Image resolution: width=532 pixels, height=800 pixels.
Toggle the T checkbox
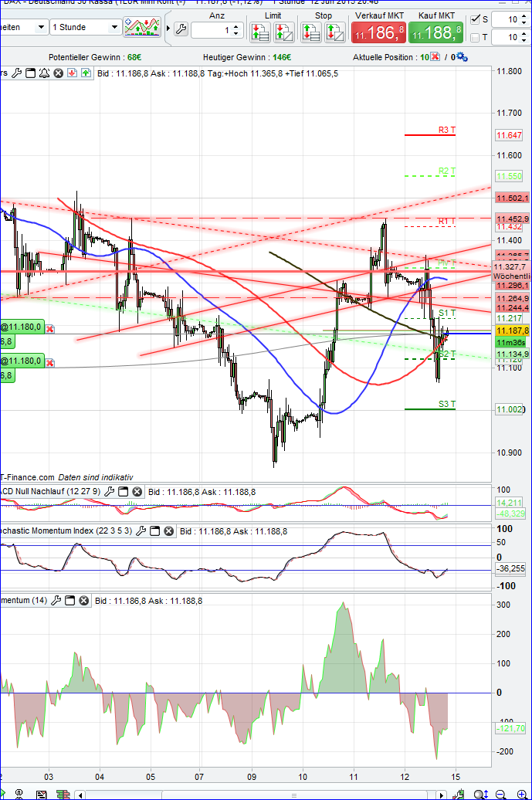(x=476, y=37)
